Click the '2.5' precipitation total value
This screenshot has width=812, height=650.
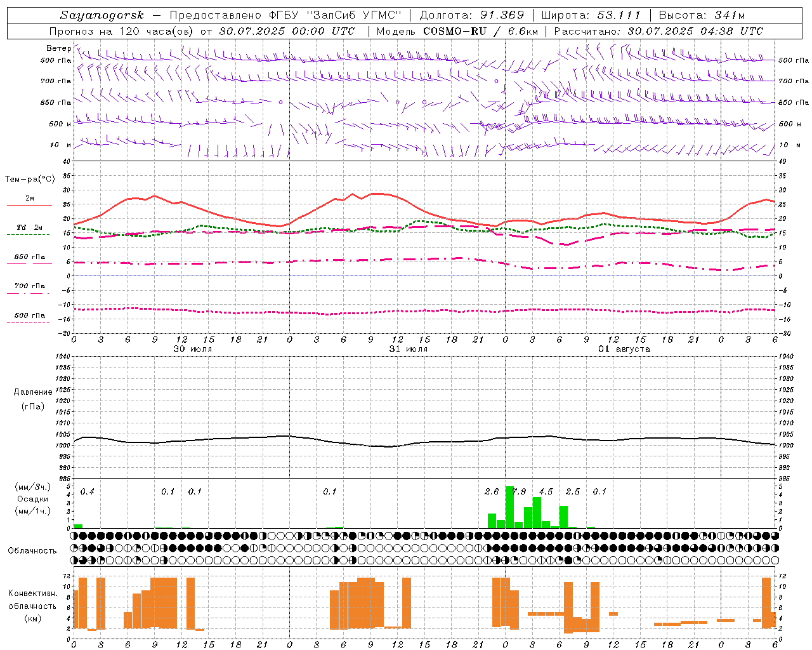pos(573,492)
